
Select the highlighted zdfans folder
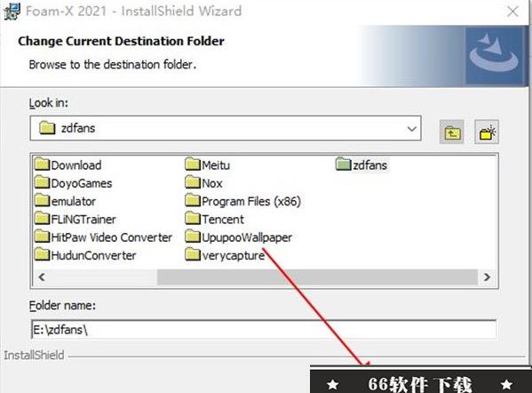click(x=361, y=165)
